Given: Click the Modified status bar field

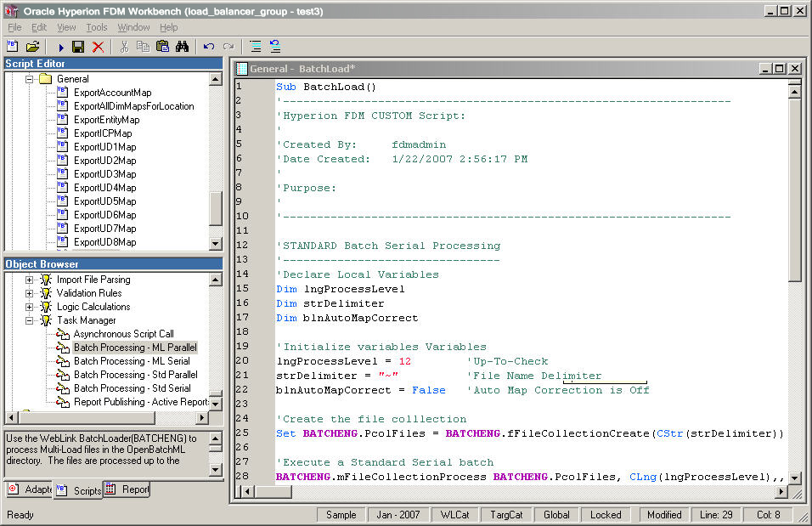Looking at the screenshot, I should [664, 515].
